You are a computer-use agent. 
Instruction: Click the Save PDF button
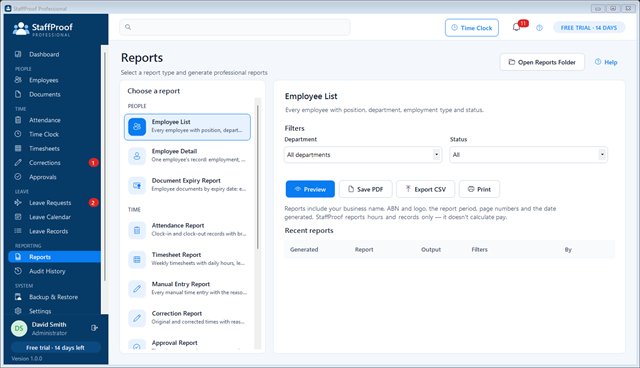click(365, 189)
